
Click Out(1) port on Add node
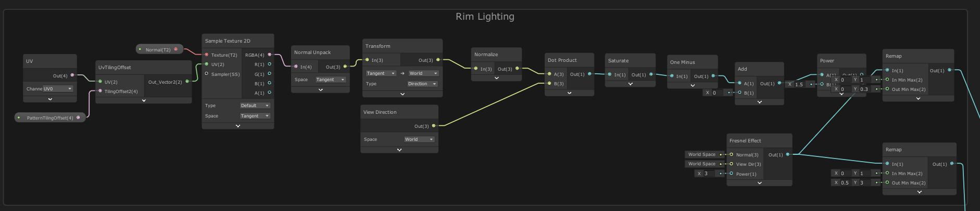pyautogui.click(x=780, y=83)
